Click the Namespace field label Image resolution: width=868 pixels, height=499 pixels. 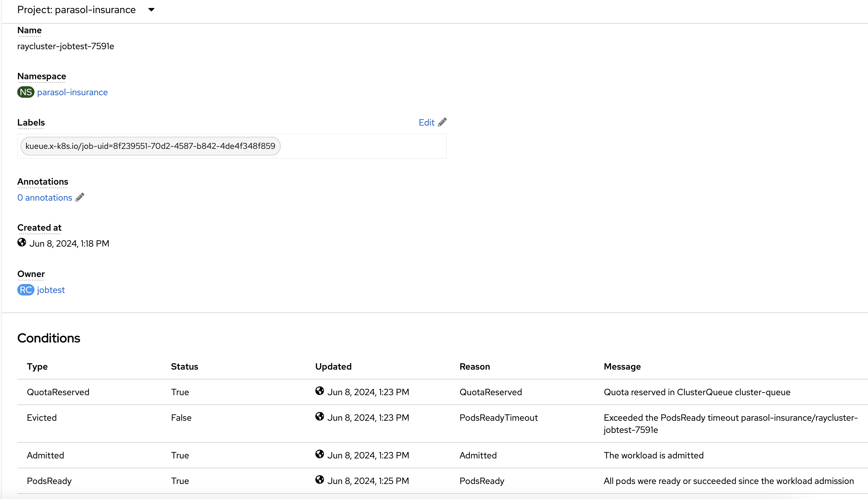(42, 76)
